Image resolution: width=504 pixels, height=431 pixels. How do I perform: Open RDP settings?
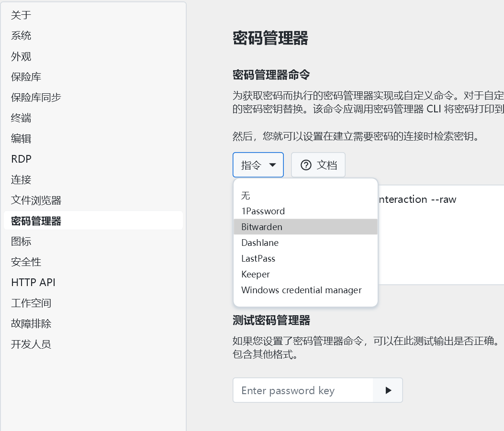point(93,159)
